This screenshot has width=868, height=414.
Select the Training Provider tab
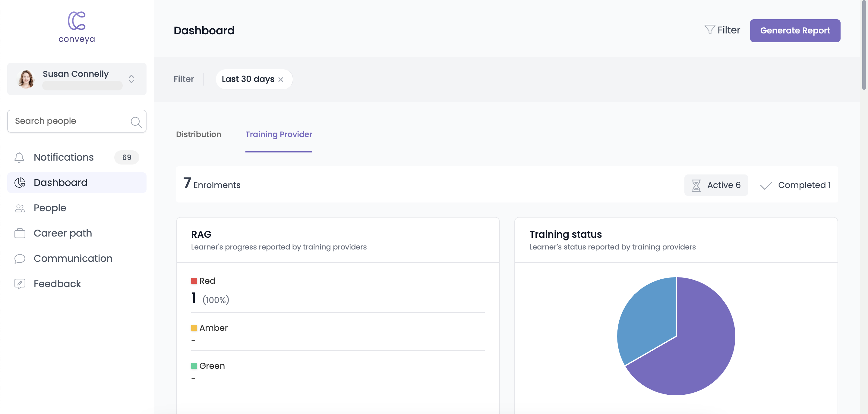(279, 134)
